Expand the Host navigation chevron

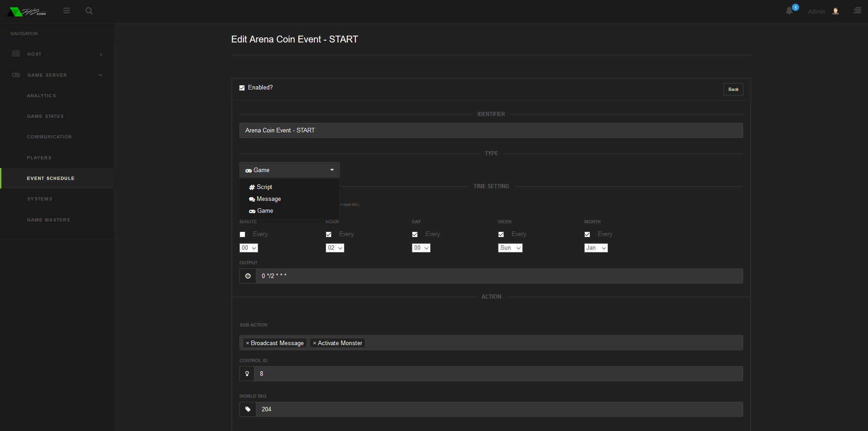(x=101, y=54)
